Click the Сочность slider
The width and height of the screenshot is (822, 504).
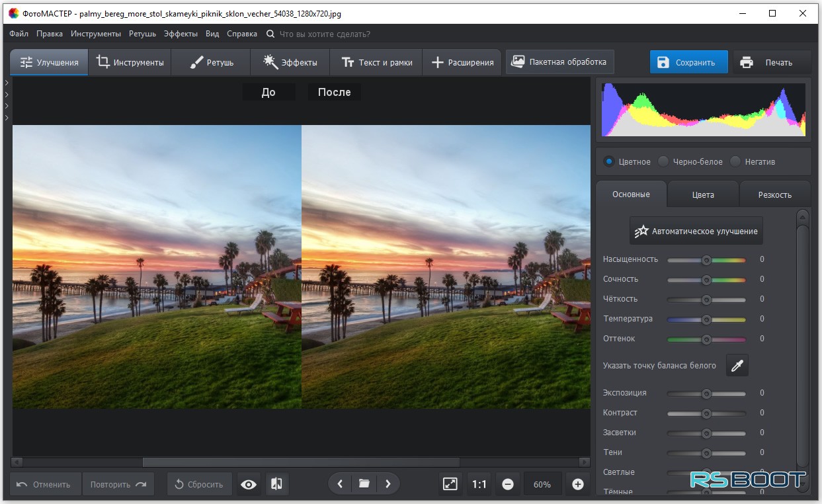[x=706, y=280]
